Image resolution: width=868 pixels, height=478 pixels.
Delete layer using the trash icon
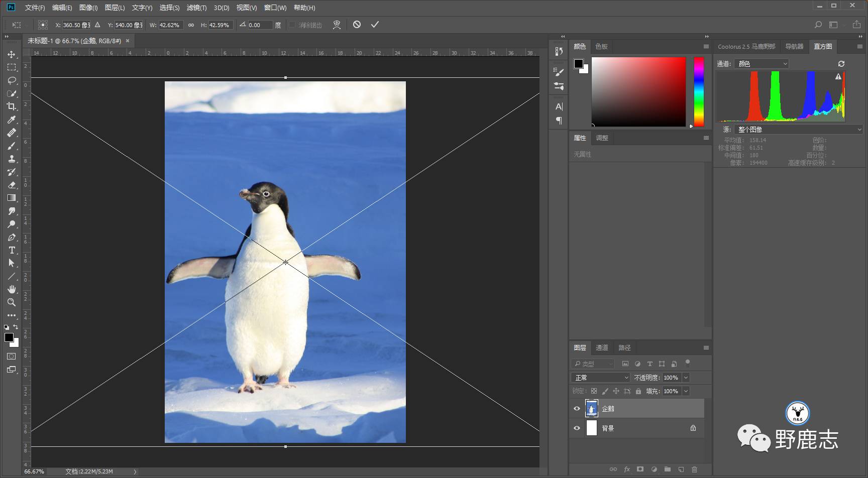click(694, 469)
